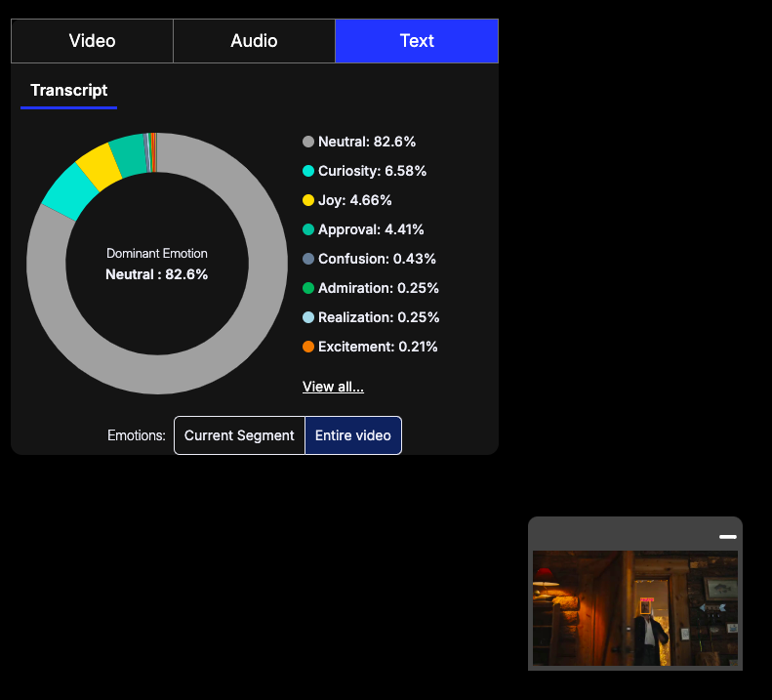Click the yellow Joy legend dot
772x700 pixels.
[308, 200]
